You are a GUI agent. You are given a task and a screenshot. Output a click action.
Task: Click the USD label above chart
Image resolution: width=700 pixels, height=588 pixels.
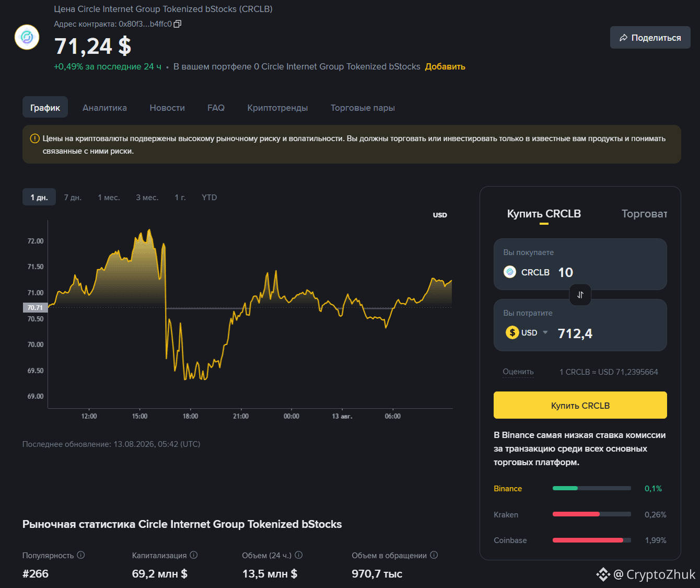click(440, 215)
